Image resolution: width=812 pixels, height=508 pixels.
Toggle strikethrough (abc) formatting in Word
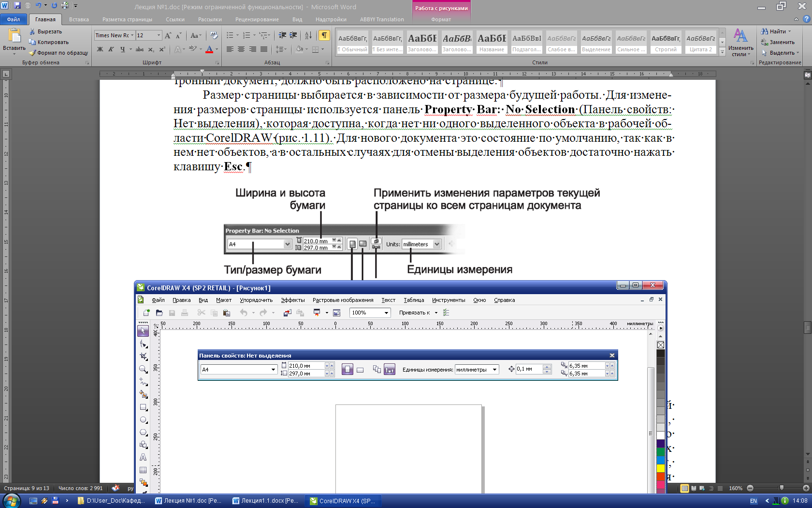coord(140,49)
